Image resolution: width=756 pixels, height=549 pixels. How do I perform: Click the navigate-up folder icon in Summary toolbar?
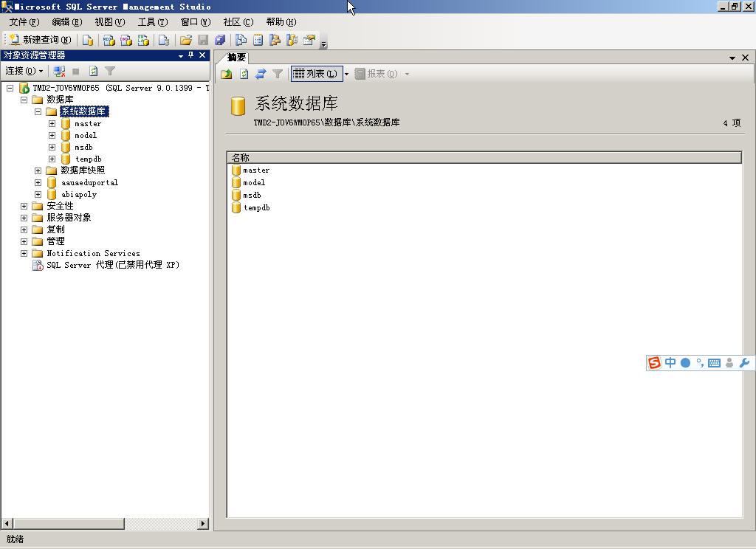point(226,74)
